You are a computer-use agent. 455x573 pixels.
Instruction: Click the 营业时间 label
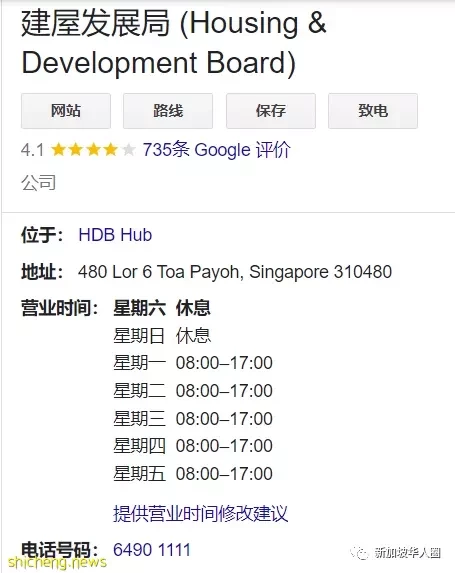pos(60,308)
